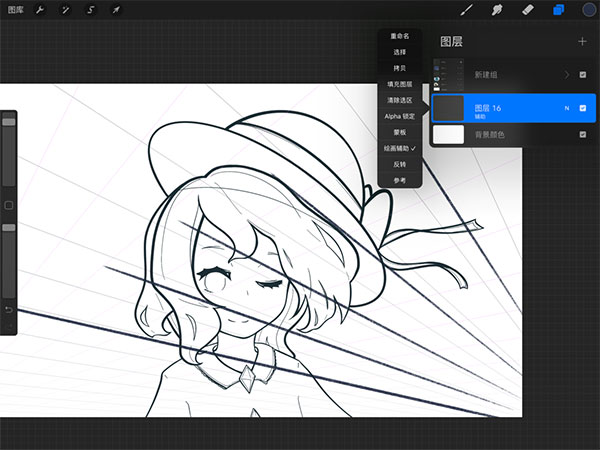600x450 pixels.
Task: Choose 重命名 from the layer menu
Action: [400, 36]
